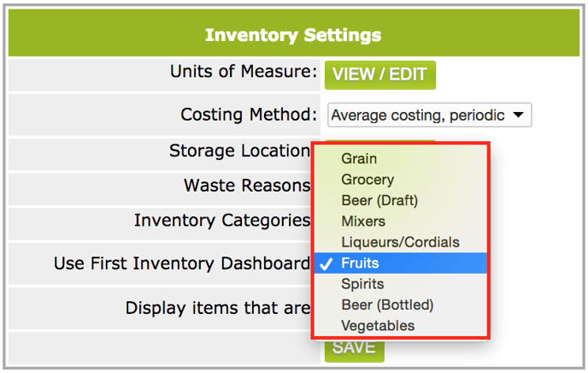Click the Inventory Settings header bar

coord(294,33)
